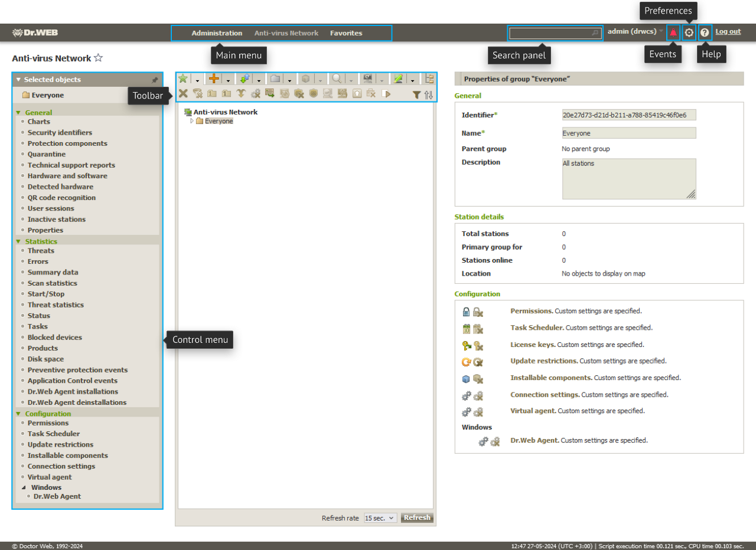Open Preferences via the gear icon
Viewport: 756px width, 550px height.
pos(689,32)
